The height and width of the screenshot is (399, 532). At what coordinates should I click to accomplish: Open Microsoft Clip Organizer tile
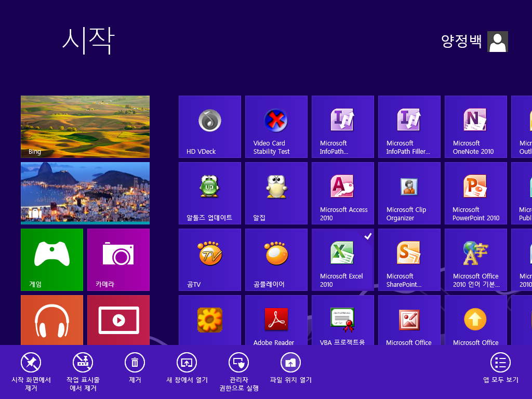click(409, 193)
